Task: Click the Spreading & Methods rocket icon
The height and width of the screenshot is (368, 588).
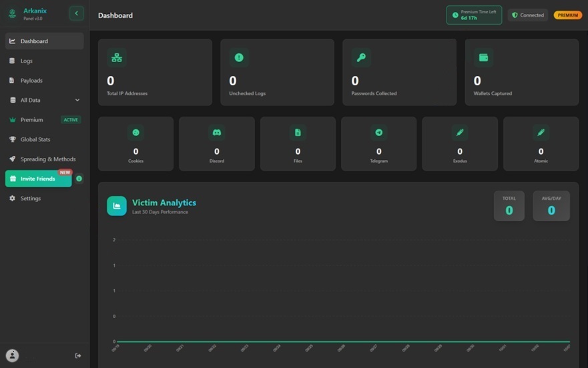Action: [x=12, y=159]
